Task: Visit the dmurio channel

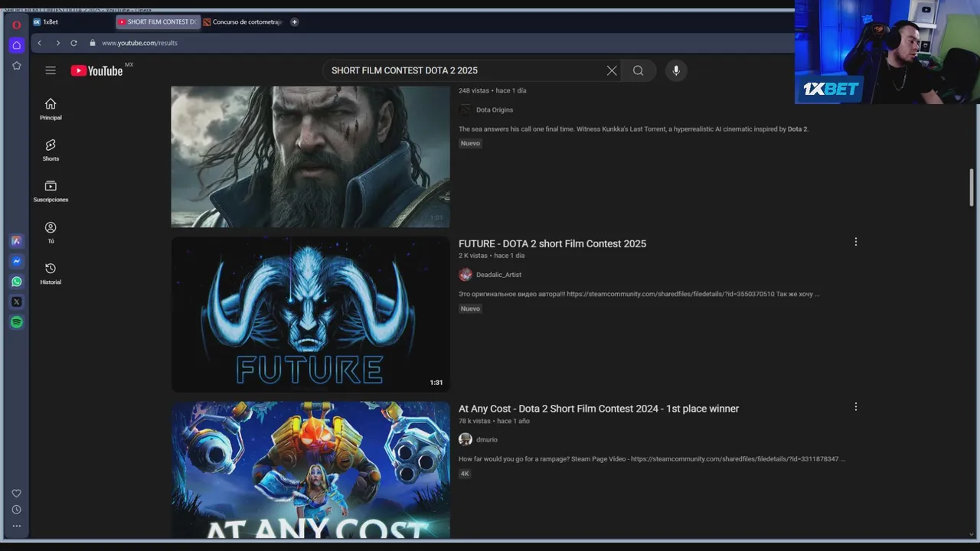Action: click(x=487, y=440)
